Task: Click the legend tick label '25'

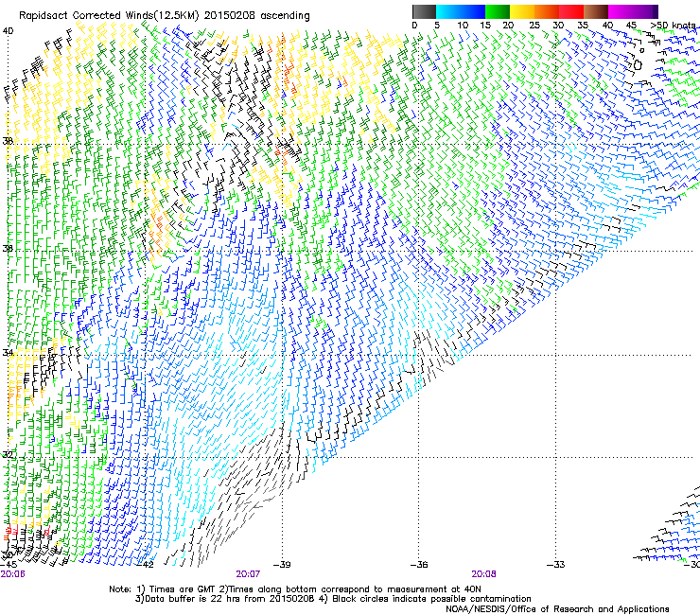Action: [534, 26]
